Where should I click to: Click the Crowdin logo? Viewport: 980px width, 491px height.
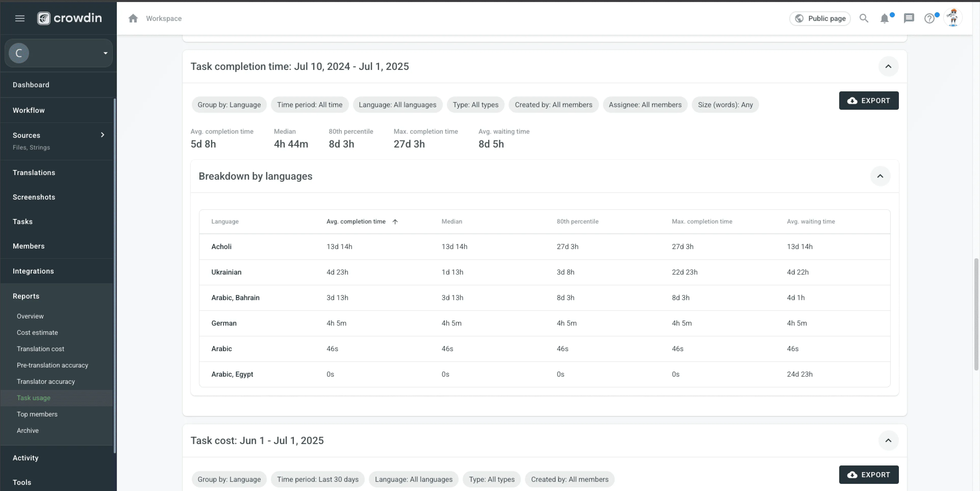[x=70, y=18]
